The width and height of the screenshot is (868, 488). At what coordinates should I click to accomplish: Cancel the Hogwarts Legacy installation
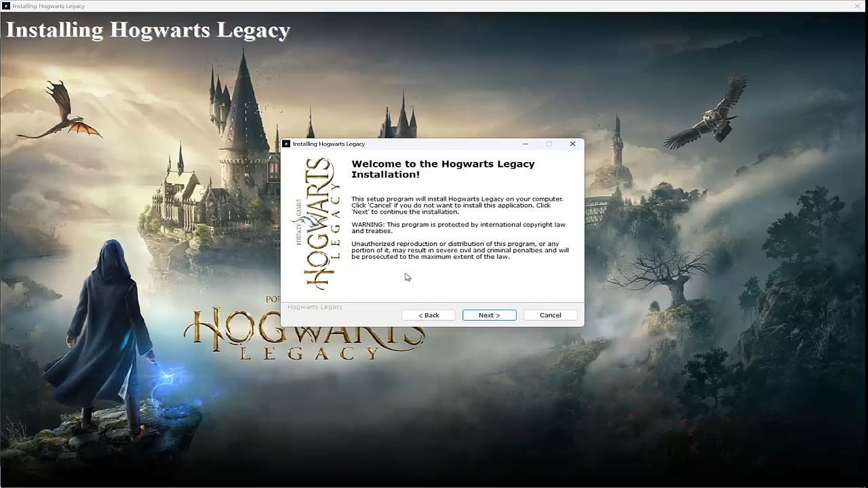point(550,315)
